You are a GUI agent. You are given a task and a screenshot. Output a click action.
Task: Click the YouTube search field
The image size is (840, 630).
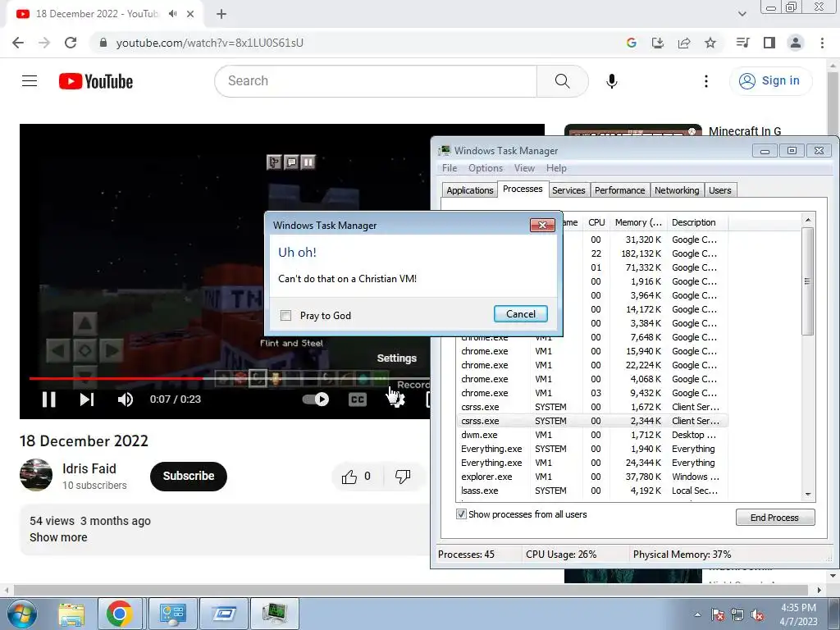376,81
